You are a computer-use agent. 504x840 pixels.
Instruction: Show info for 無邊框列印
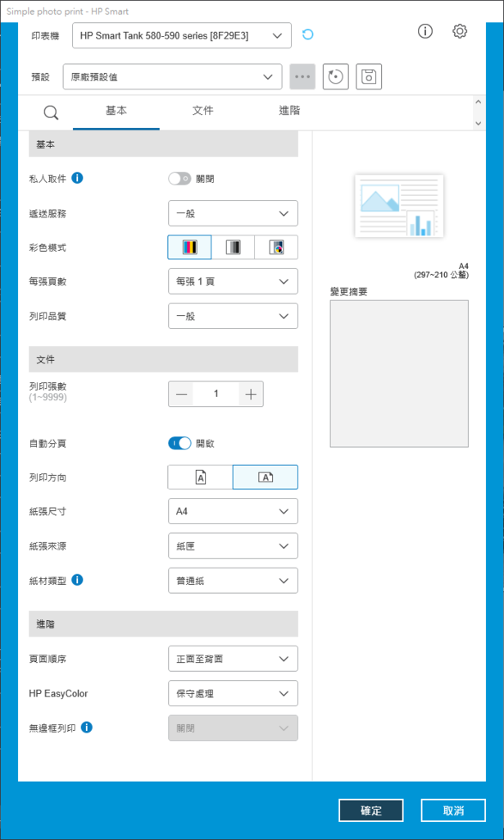[87, 728]
